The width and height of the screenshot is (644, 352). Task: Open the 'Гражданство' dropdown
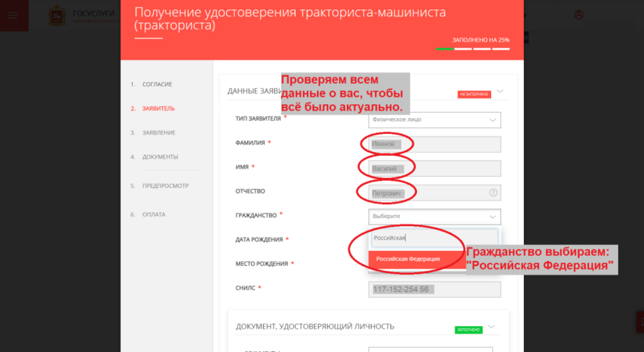click(434, 217)
